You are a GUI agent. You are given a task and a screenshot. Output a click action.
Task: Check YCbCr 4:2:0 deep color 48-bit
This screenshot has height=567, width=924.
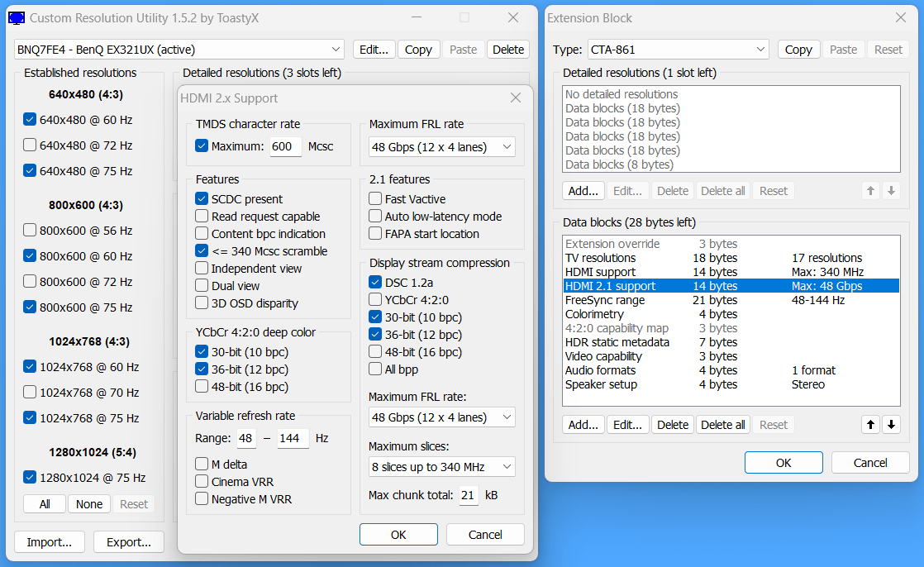pyautogui.click(x=202, y=386)
